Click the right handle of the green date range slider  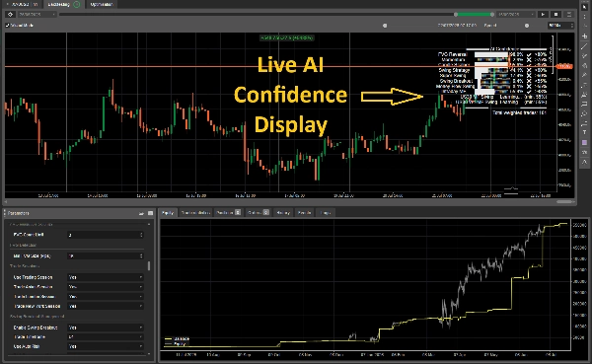492,15
